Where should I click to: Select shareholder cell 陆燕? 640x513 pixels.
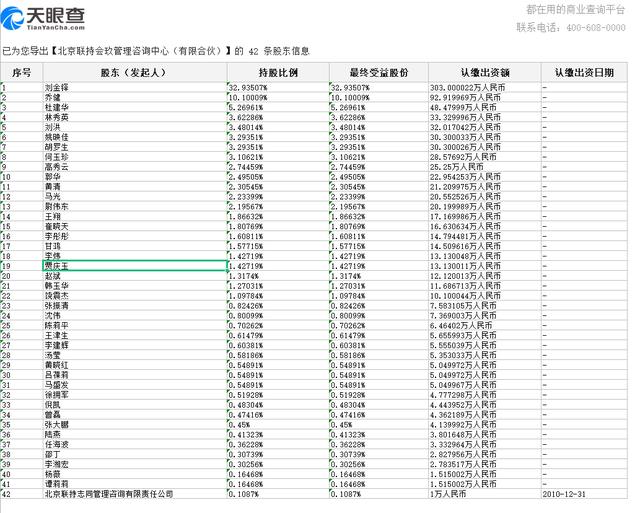[135, 435]
